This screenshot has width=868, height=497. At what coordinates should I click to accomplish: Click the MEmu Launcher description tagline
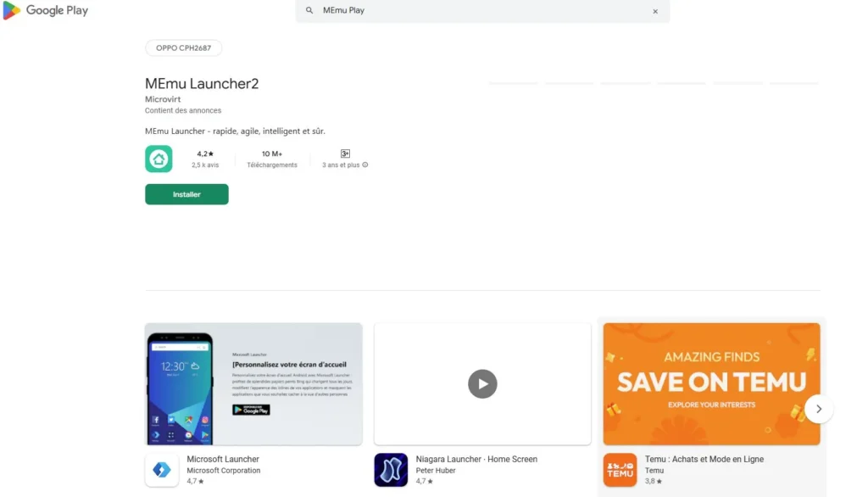coord(235,131)
